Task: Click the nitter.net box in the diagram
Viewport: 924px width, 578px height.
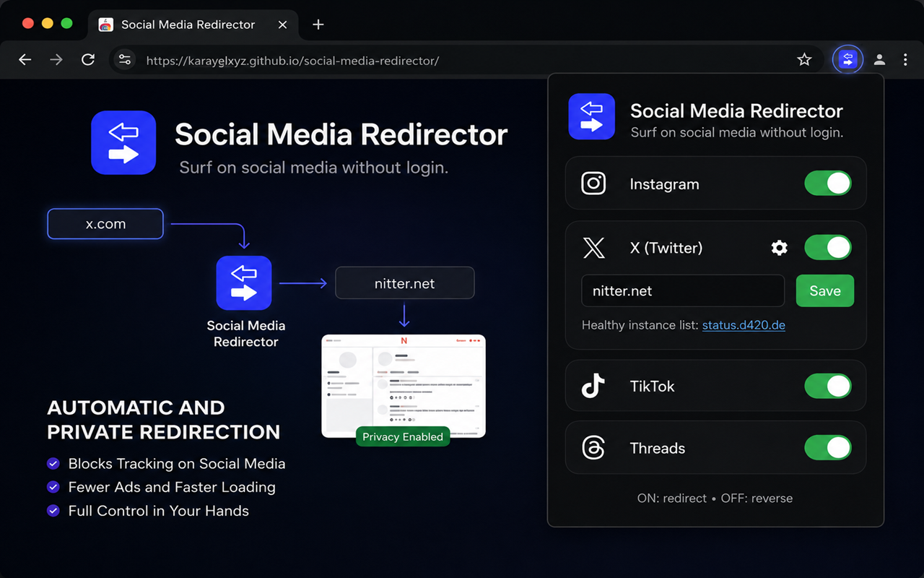Action: click(405, 283)
